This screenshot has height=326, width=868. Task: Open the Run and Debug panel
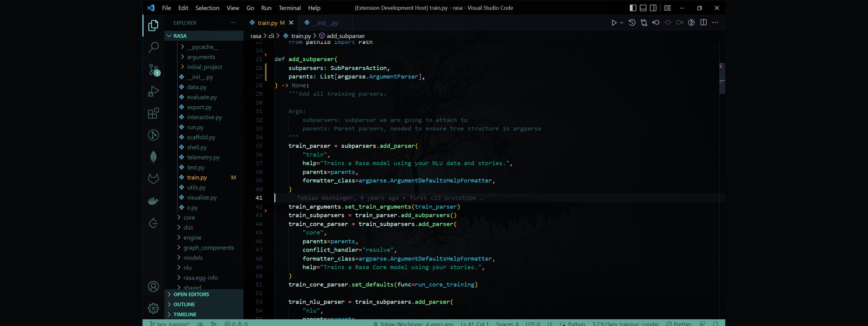[x=153, y=91]
